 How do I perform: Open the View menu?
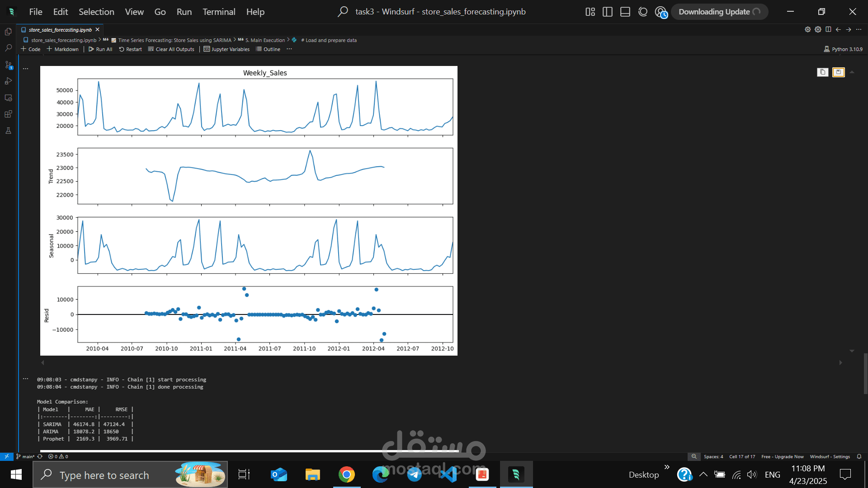pos(134,12)
